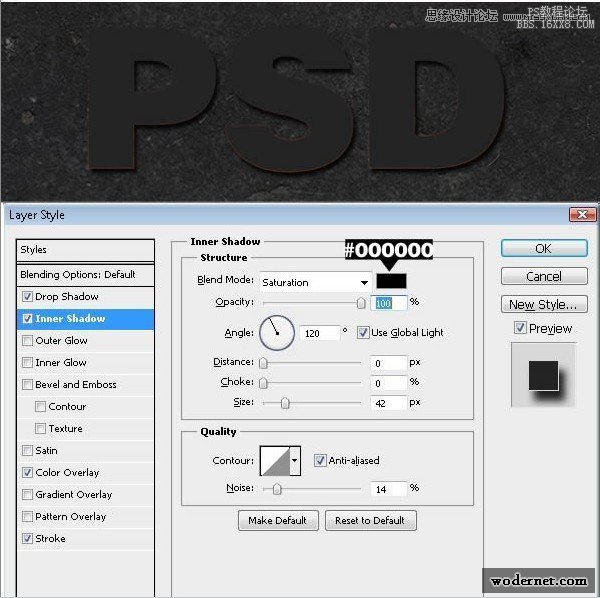Select the Styles list entry
The width and height of the screenshot is (600, 598).
(85, 250)
